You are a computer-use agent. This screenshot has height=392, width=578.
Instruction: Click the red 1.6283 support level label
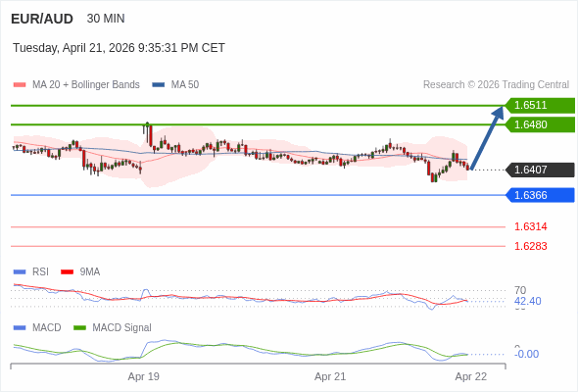[x=530, y=246]
